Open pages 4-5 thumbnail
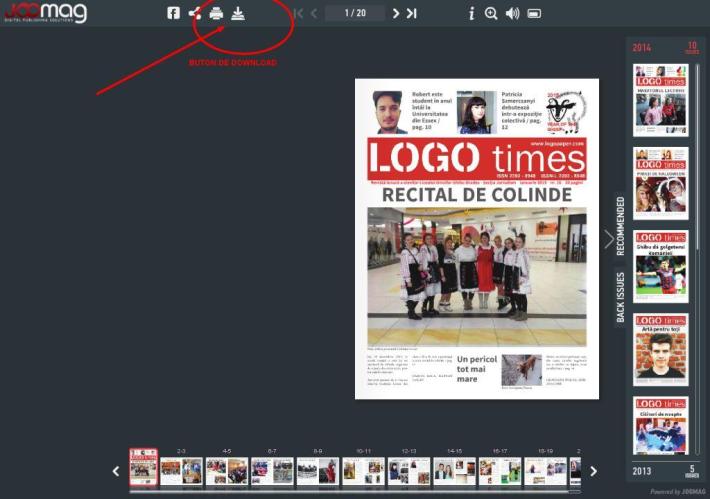 227,471
